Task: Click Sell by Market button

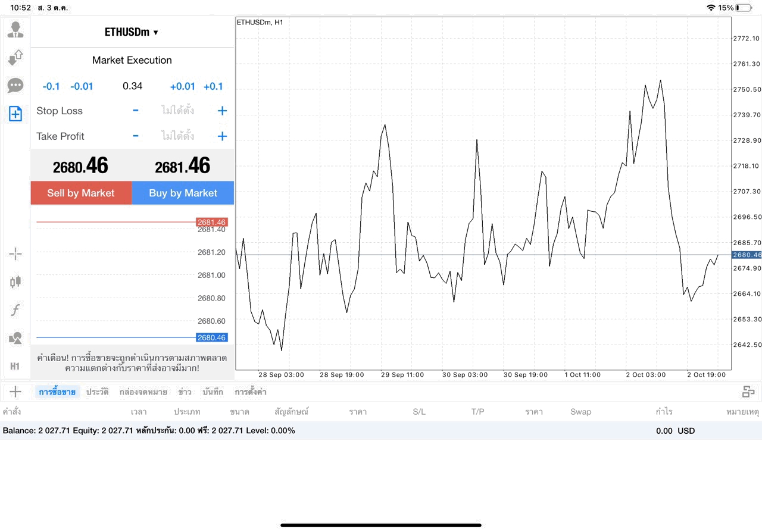Action: point(81,193)
